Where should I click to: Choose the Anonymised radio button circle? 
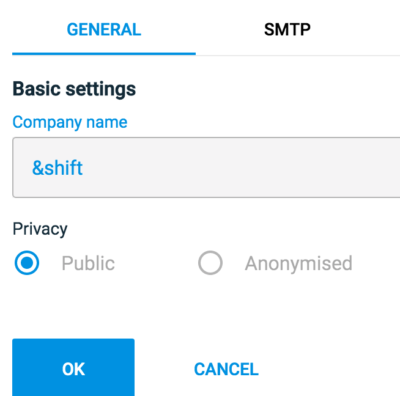pos(210,263)
